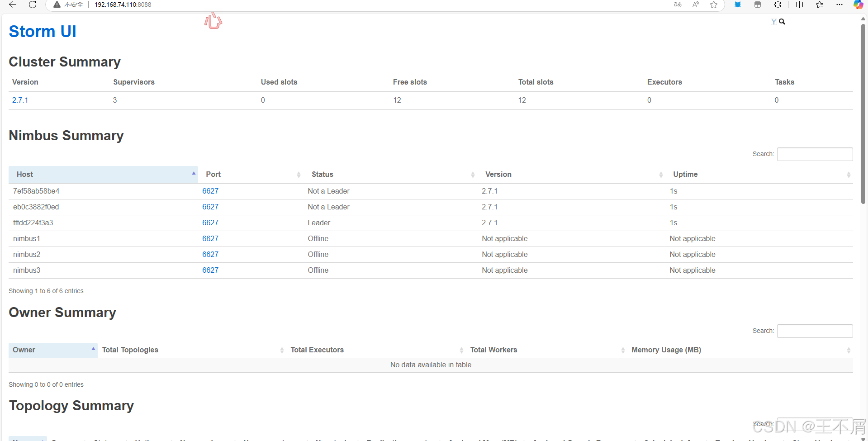Open port 6627 link for nimbus1
The image size is (868, 441).
click(210, 238)
